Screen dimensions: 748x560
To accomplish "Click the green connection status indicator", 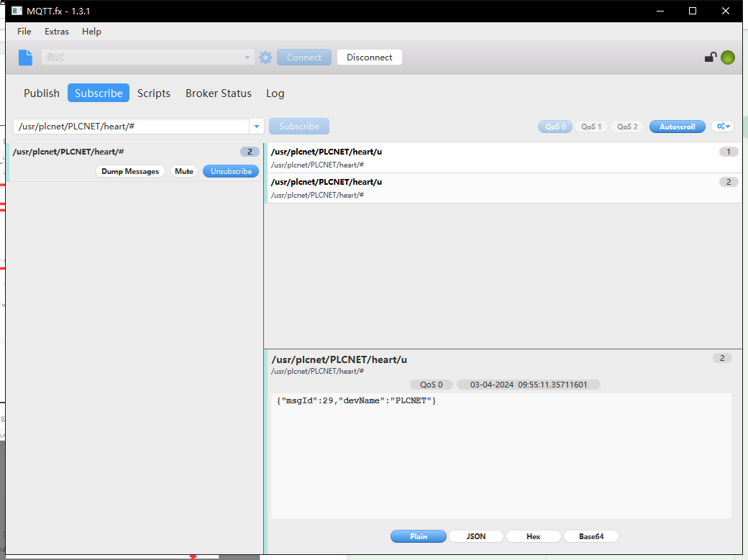I will click(728, 58).
